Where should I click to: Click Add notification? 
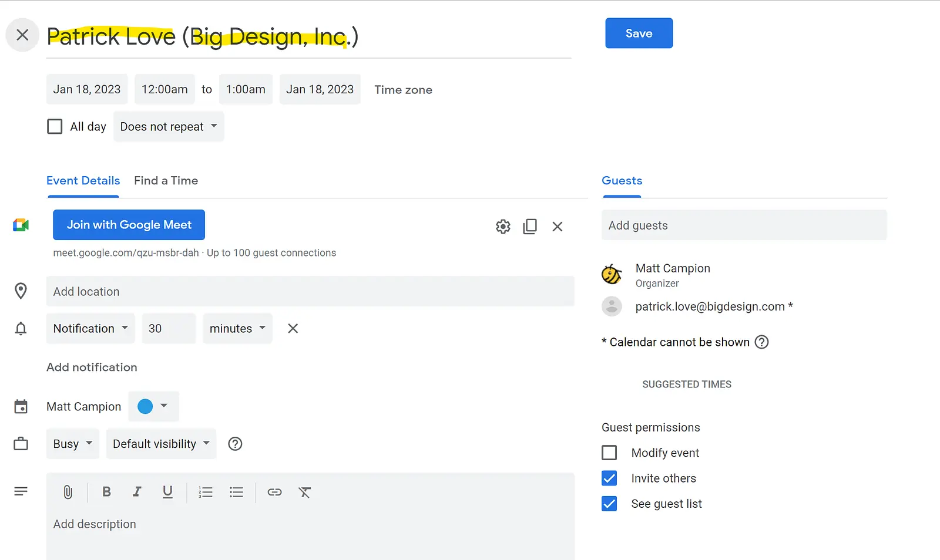92,367
